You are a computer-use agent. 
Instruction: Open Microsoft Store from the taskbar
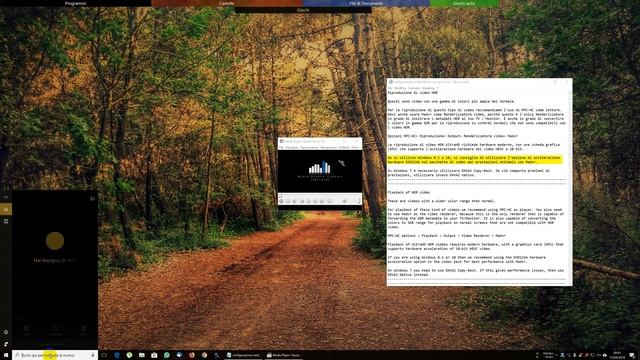(154, 355)
